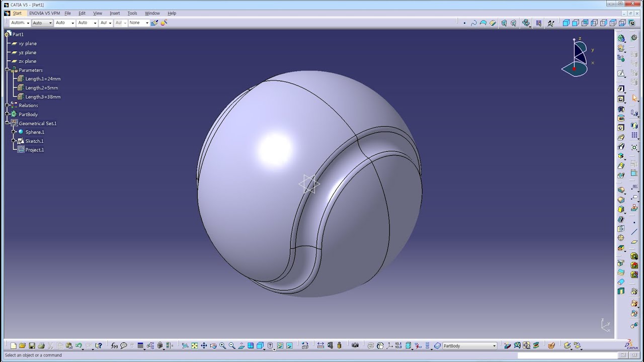The height and width of the screenshot is (362, 644).
Task: Select the Length.3=38mm parameter
Action: point(43,97)
